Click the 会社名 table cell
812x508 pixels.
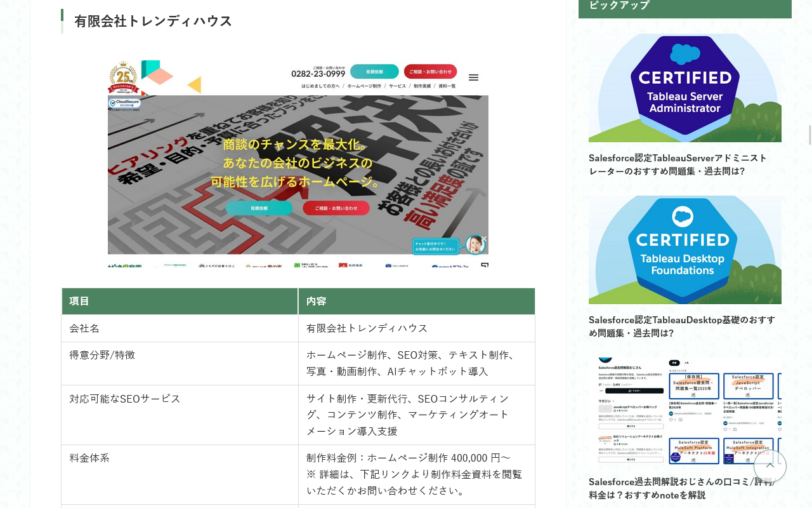click(180, 328)
